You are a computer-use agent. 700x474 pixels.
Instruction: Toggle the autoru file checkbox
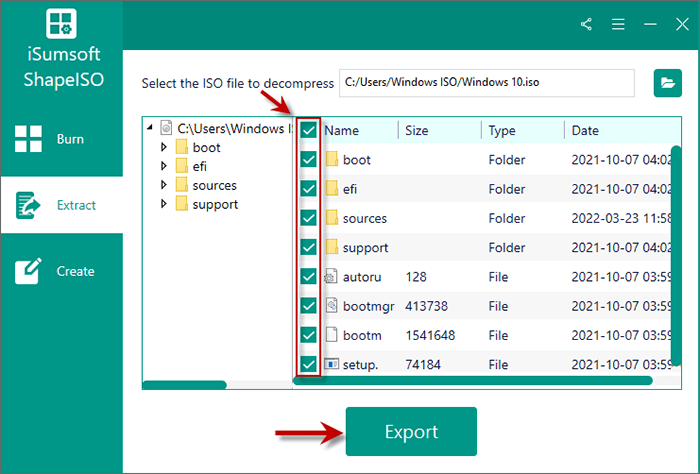(x=309, y=276)
